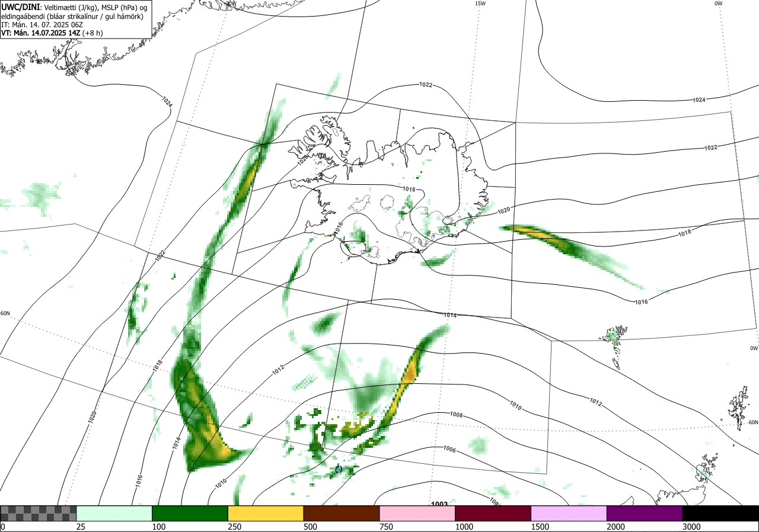The width and height of the screenshot is (759, 532).
Task: Click the pale green 25–100 legend swatch
Action: (x=114, y=513)
